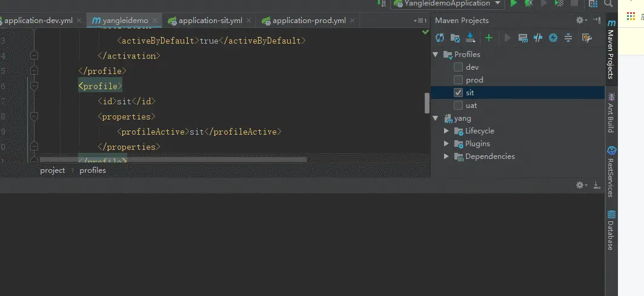
Task: Enable the prod Maven profile
Action: click(459, 79)
